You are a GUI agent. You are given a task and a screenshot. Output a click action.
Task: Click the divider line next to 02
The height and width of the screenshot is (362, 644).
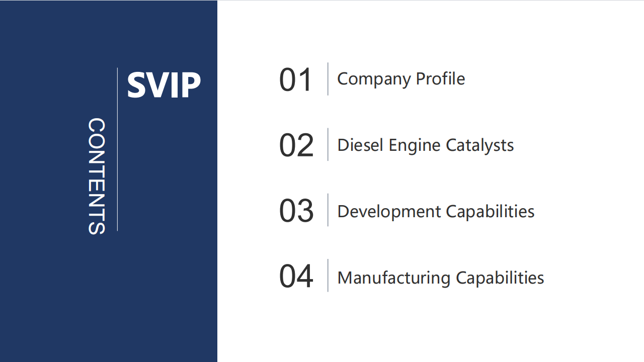click(x=328, y=144)
